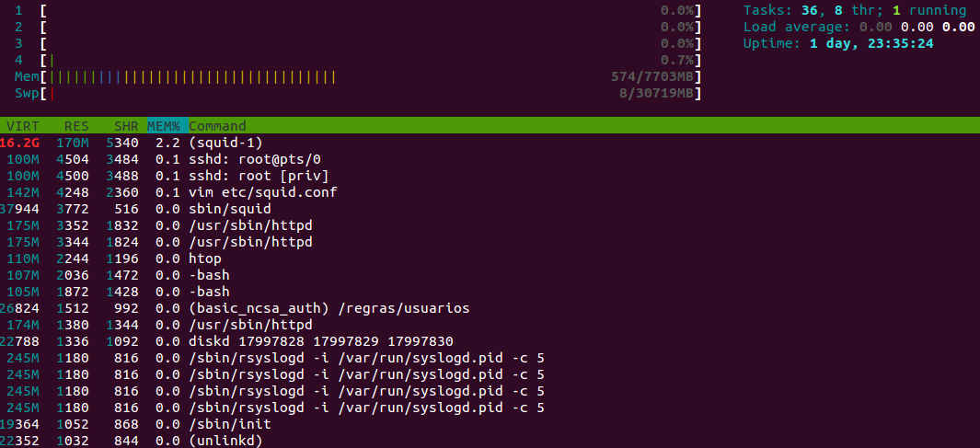Select the diskd 17997828 process row
The width and height of the screenshot is (980, 448).
490,341
